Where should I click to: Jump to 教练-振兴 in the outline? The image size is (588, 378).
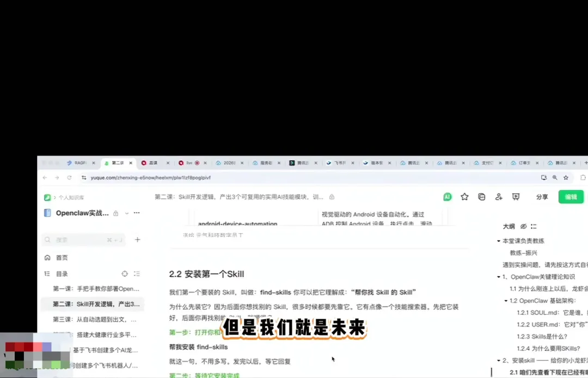pyautogui.click(x=524, y=253)
